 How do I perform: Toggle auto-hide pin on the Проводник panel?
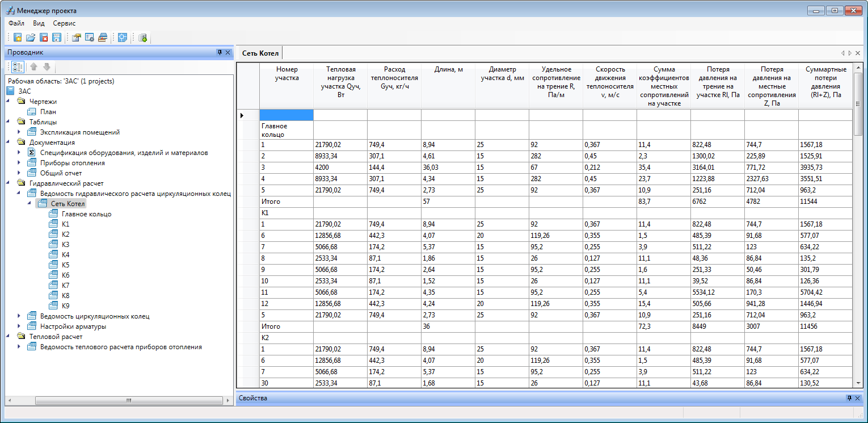220,52
